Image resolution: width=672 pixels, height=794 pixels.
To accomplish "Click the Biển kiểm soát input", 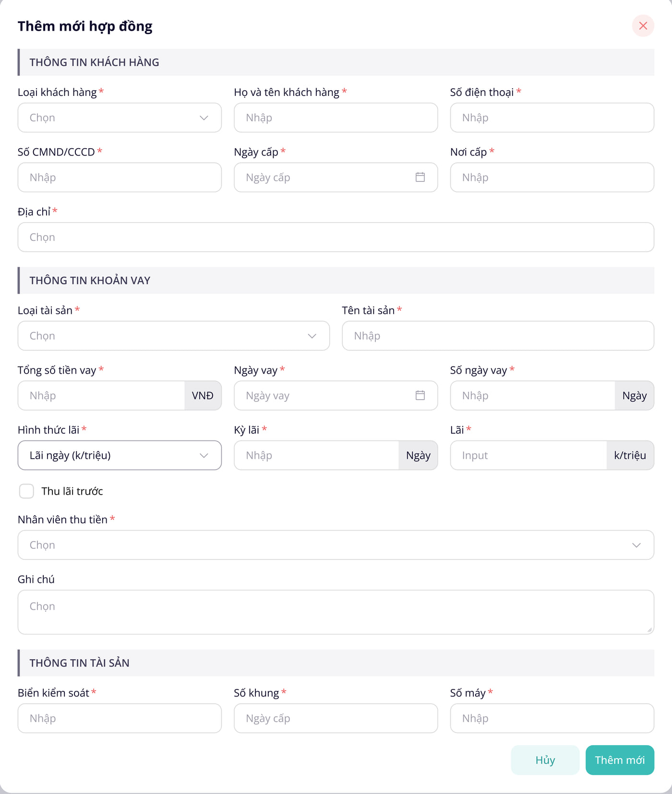I will coord(120,718).
